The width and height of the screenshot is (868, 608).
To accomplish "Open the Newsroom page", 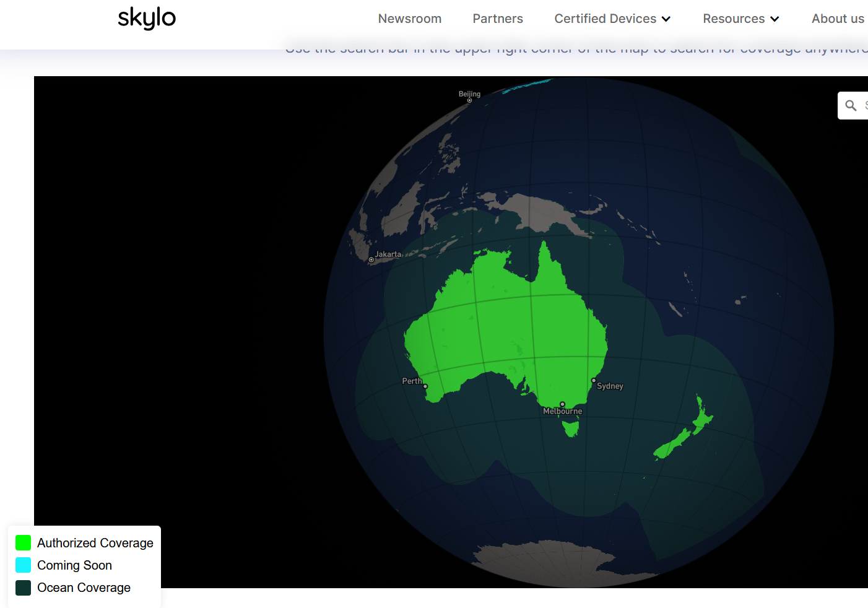I will tap(410, 19).
